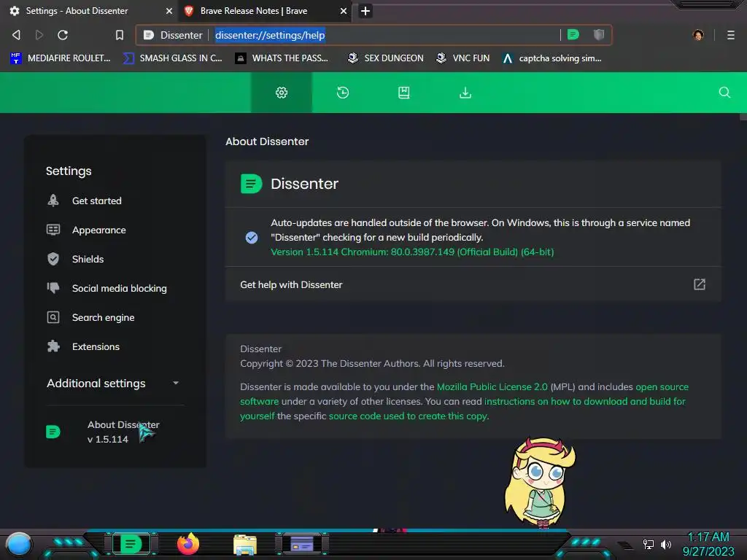The image size is (747, 560).
Task: Open the Settings gear tab in green toolbar
Action: point(282,93)
